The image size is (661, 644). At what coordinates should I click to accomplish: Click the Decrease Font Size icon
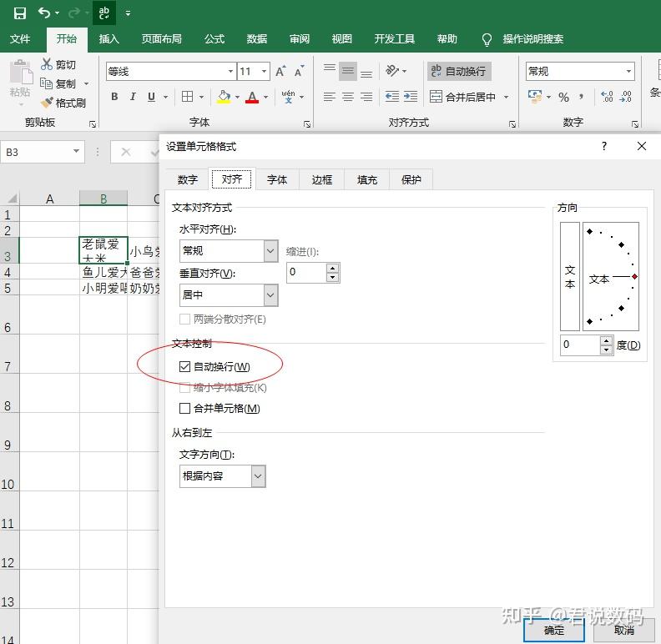click(299, 71)
